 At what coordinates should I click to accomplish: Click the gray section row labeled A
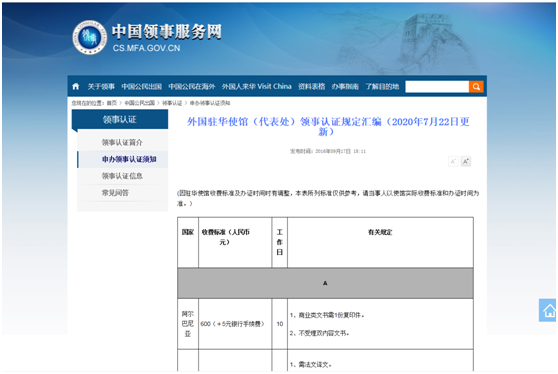[x=325, y=283]
